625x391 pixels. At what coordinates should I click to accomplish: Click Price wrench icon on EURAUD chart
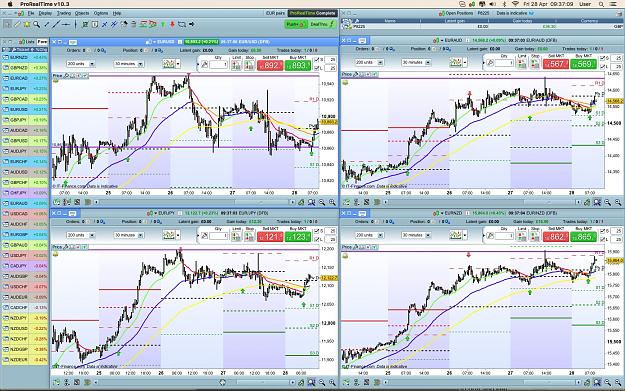pos(356,74)
